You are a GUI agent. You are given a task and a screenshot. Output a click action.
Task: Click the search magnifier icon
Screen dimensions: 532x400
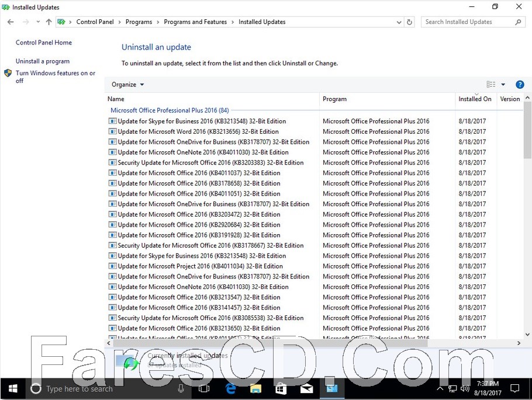pos(518,22)
